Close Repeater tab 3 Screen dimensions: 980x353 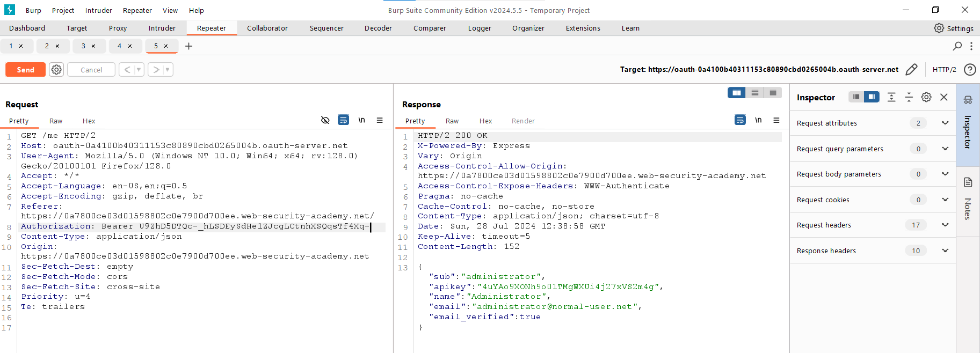click(x=93, y=46)
